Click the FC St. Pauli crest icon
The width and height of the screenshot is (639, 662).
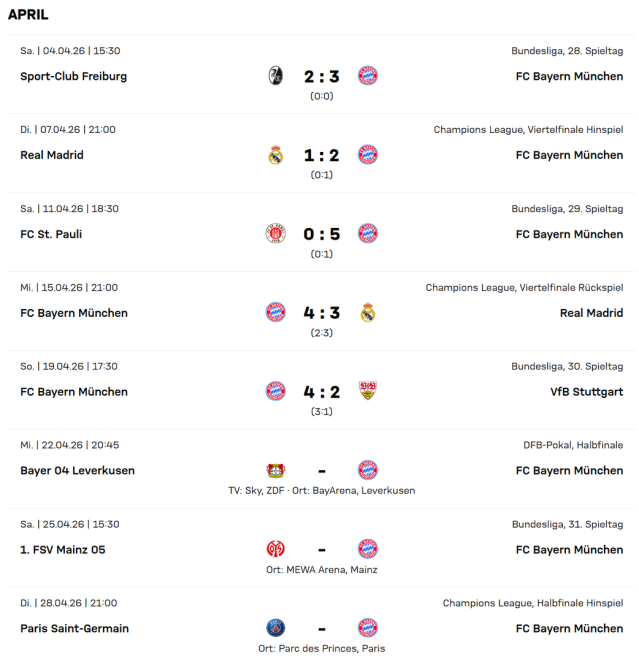click(275, 234)
